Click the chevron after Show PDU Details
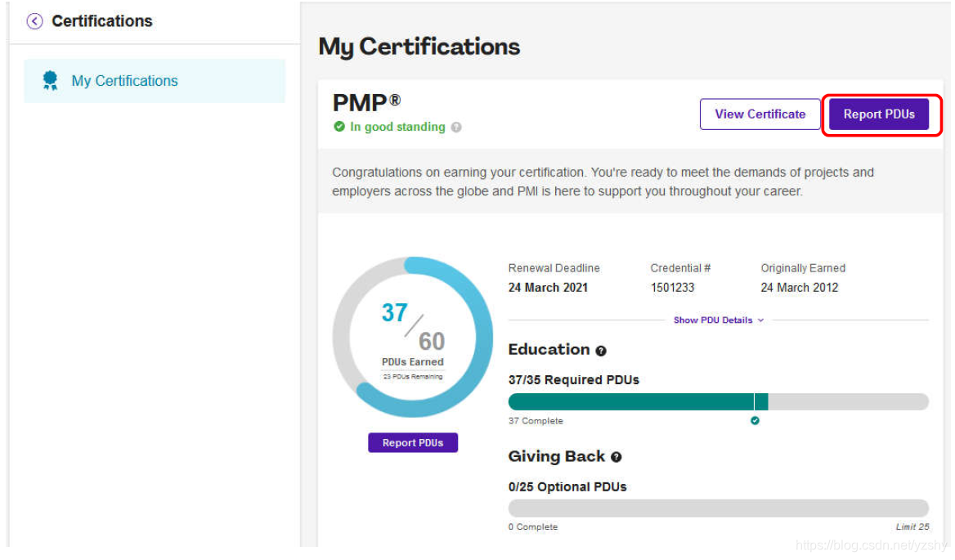The height and width of the screenshot is (560, 955). [x=760, y=320]
